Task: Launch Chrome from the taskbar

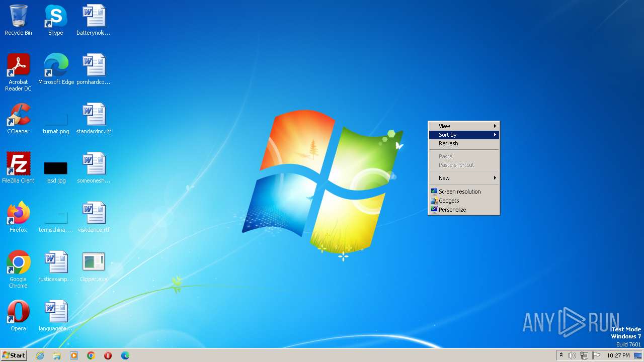Action: coord(91,355)
